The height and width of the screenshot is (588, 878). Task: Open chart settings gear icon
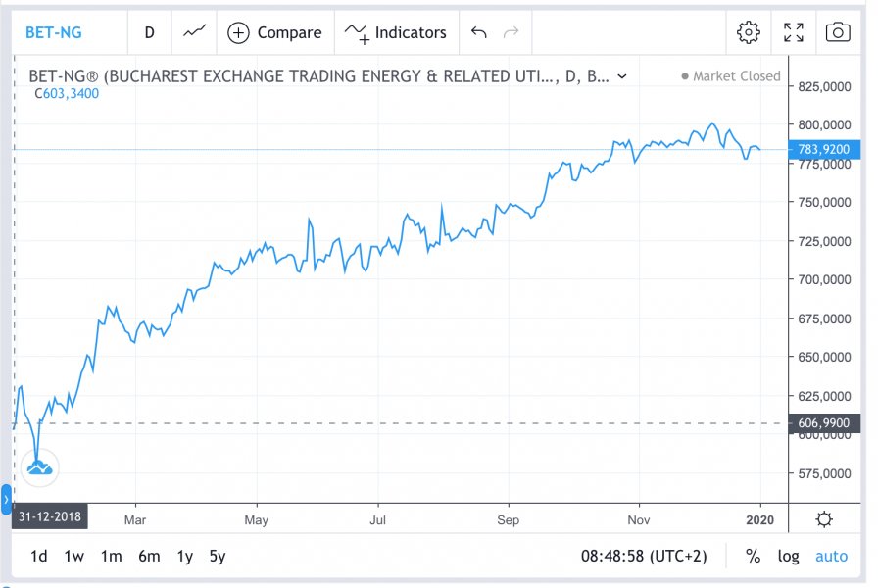(x=749, y=32)
